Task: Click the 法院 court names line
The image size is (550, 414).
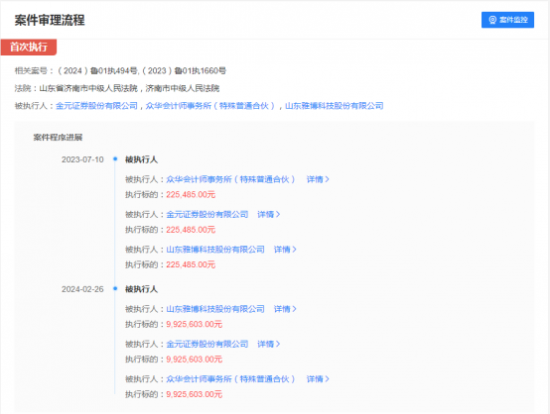Action: [117, 88]
